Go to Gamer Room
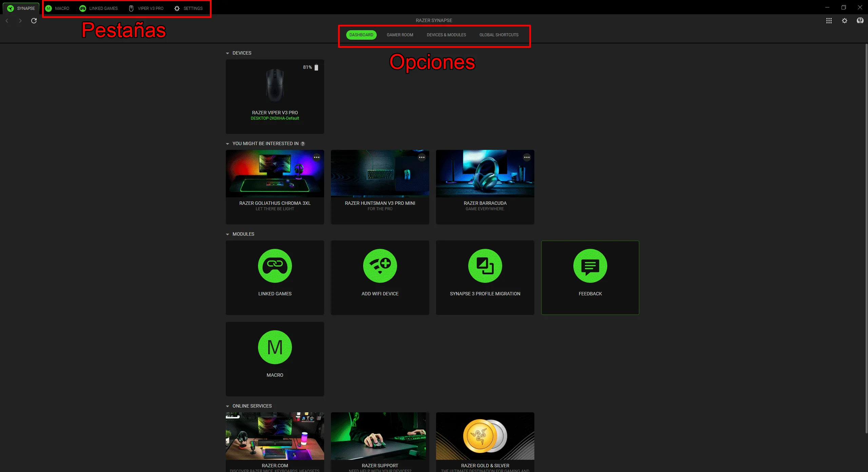Image resolution: width=868 pixels, height=472 pixels. [400, 35]
